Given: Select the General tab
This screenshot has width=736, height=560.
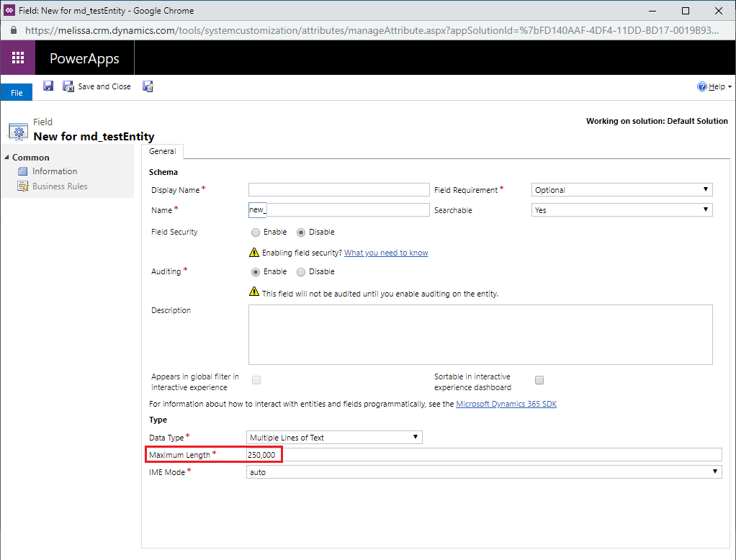Looking at the screenshot, I should pyautogui.click(x=163, y=151).
